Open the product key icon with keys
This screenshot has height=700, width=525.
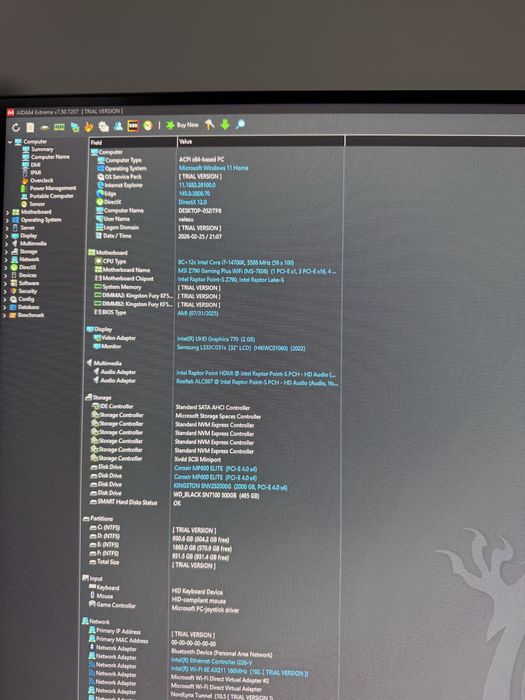[209, 125]
